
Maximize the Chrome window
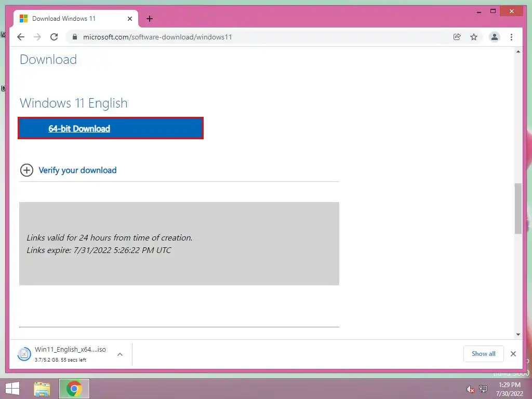coord(493,11)
